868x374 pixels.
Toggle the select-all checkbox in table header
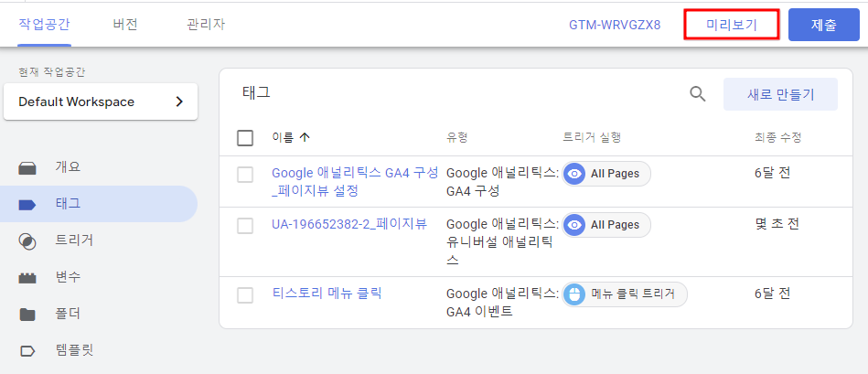pos(245,138)
